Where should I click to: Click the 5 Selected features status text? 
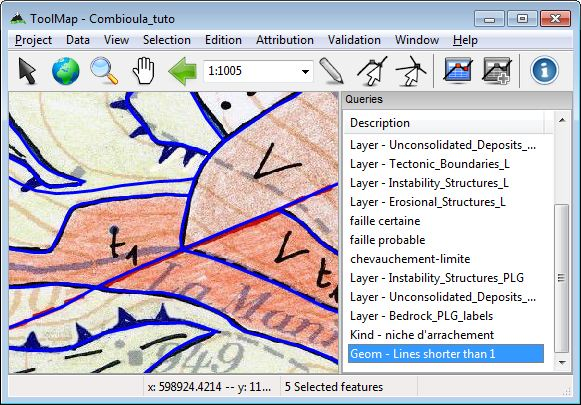(333, 387)
